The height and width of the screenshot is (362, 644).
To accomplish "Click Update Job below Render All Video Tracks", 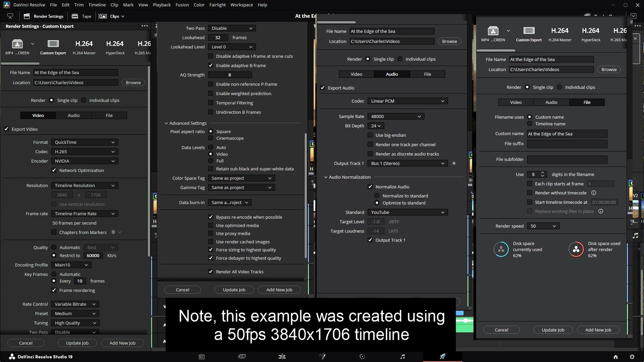I will (234, 290).
